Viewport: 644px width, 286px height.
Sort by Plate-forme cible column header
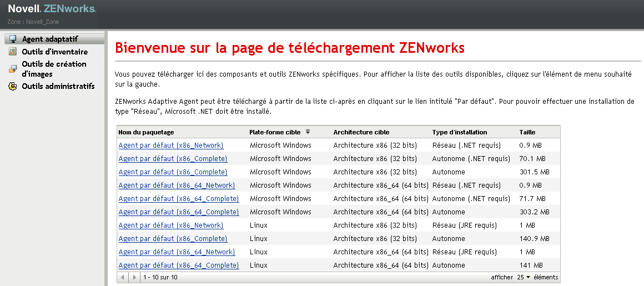coord(275,132)
